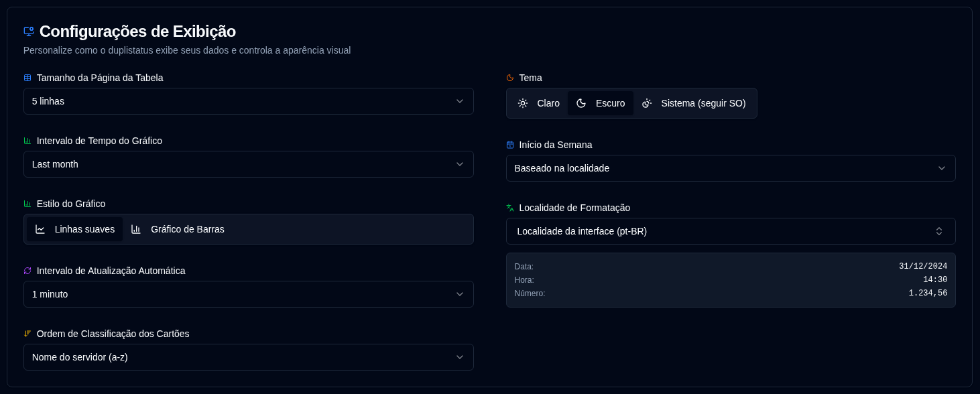
Task: Click the up-down arrows on locale selector
Action: [939, 231]
